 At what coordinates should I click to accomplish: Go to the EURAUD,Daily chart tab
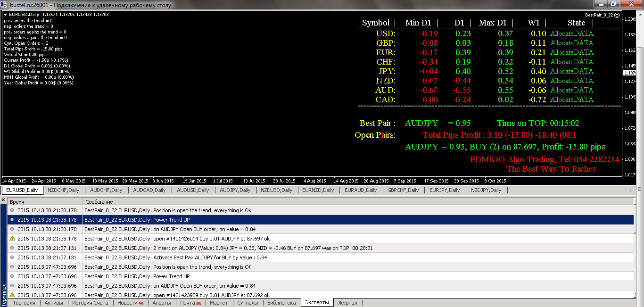click(361, 190)
